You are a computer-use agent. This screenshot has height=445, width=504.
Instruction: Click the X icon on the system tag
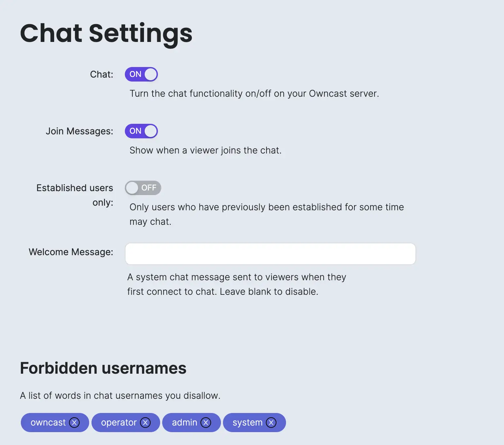pos(271,423)
